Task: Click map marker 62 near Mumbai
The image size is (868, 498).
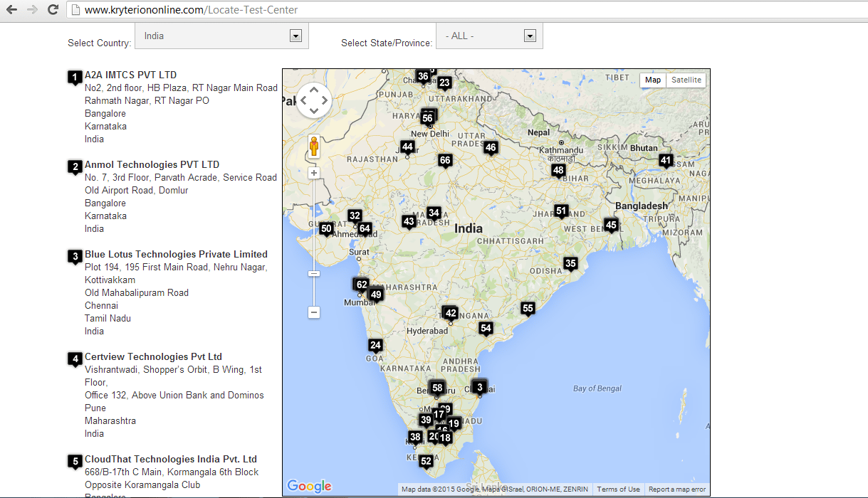Action: point(362,285)
